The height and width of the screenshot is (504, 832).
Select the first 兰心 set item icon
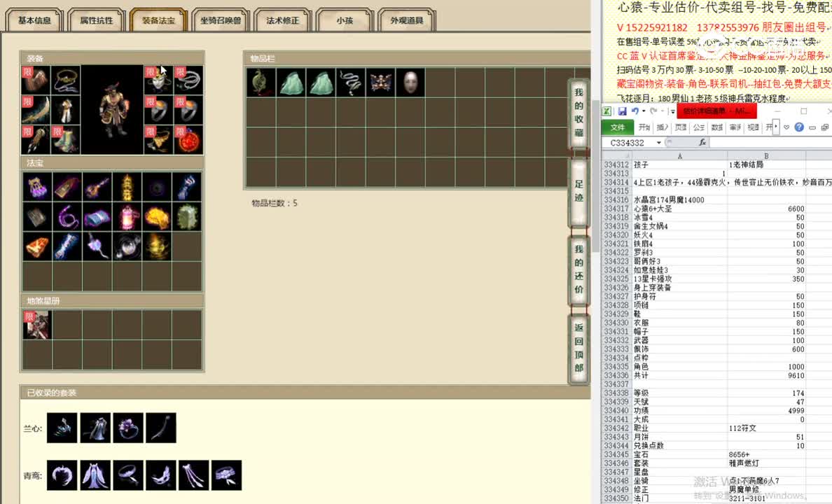click(62, 428)
